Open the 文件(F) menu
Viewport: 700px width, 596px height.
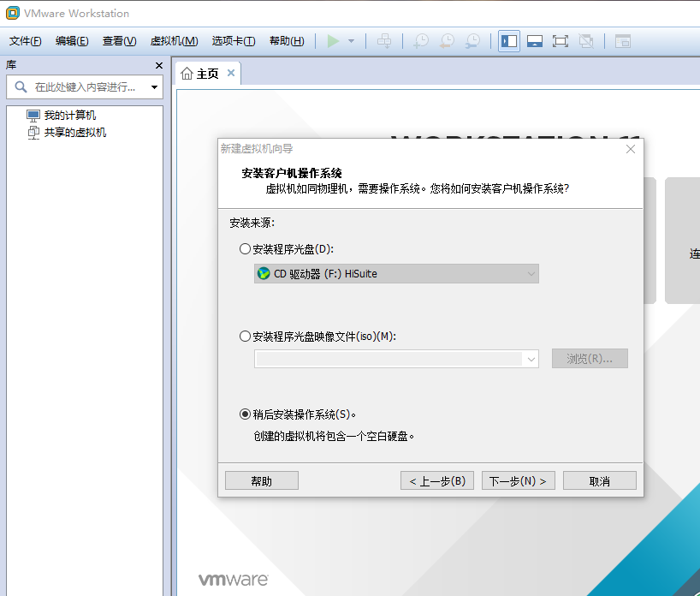pyautogui.click(x=26, y=41)
